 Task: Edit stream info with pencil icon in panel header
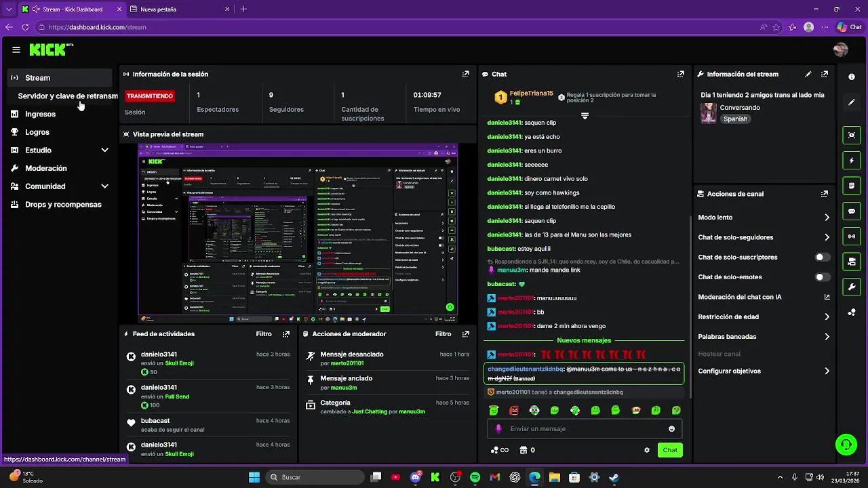(808, 74)
